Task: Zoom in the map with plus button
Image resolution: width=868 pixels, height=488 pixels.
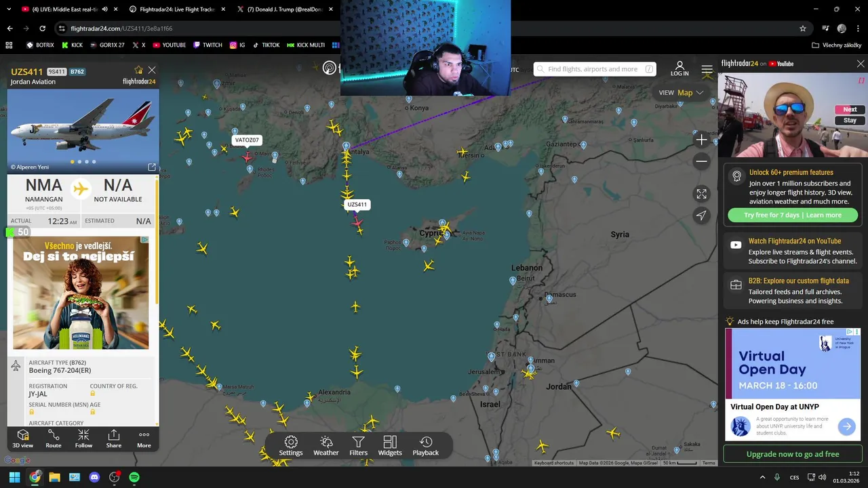Action: pyautogui.click(x=701, y=140)
